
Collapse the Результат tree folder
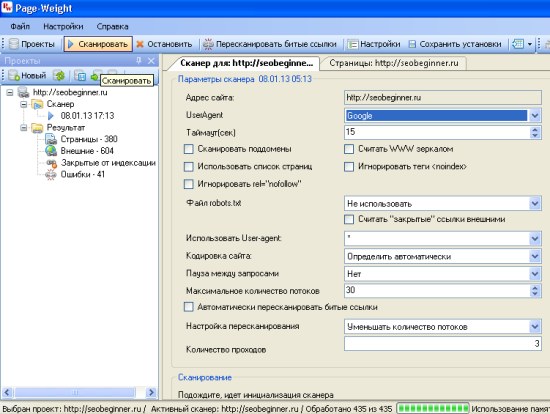pyautogui.click(x=24, y=128)
